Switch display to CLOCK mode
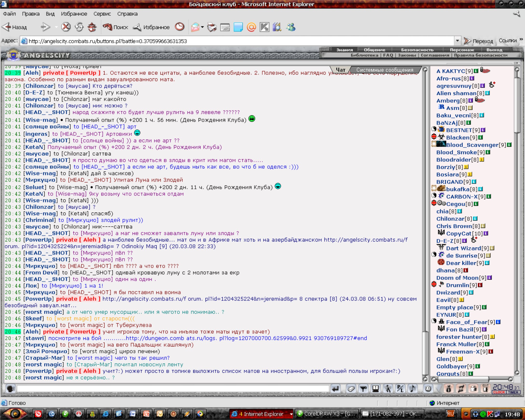 tap(499, 392)
